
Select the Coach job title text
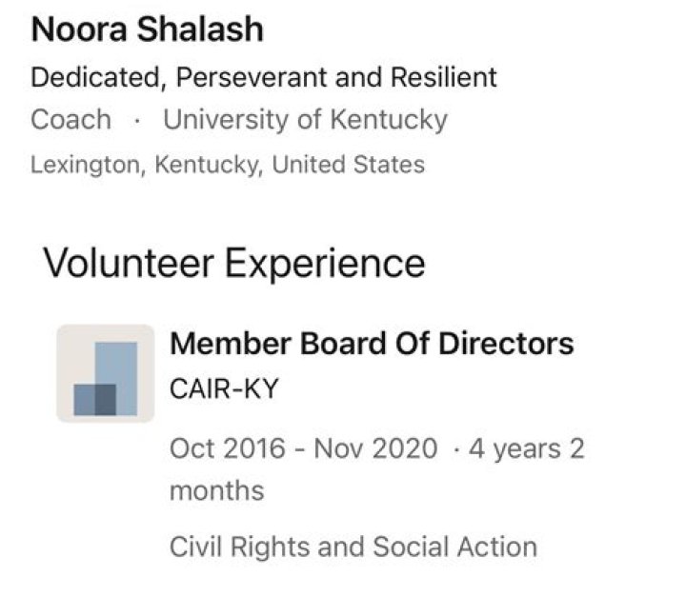click(71, 120)
